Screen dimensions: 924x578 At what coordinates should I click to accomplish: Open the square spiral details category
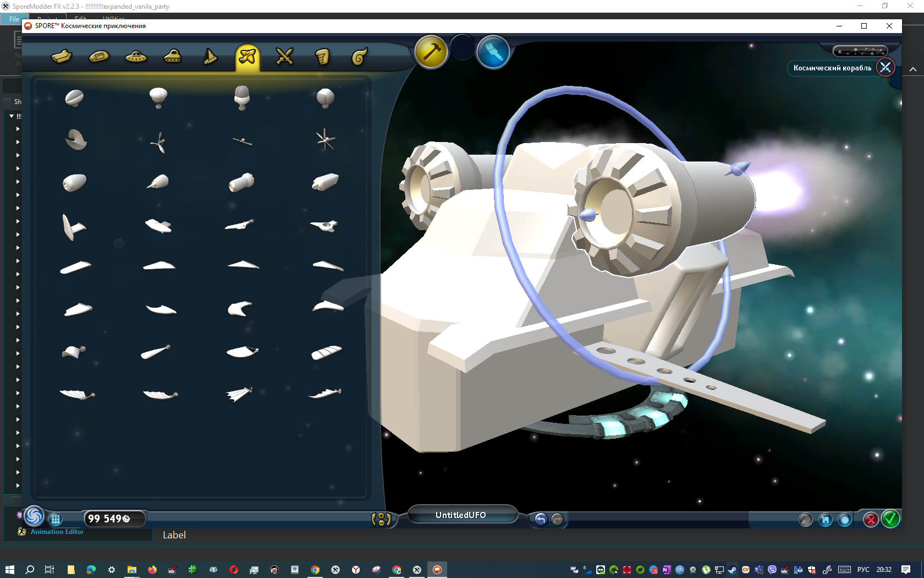tap(322, 56)
